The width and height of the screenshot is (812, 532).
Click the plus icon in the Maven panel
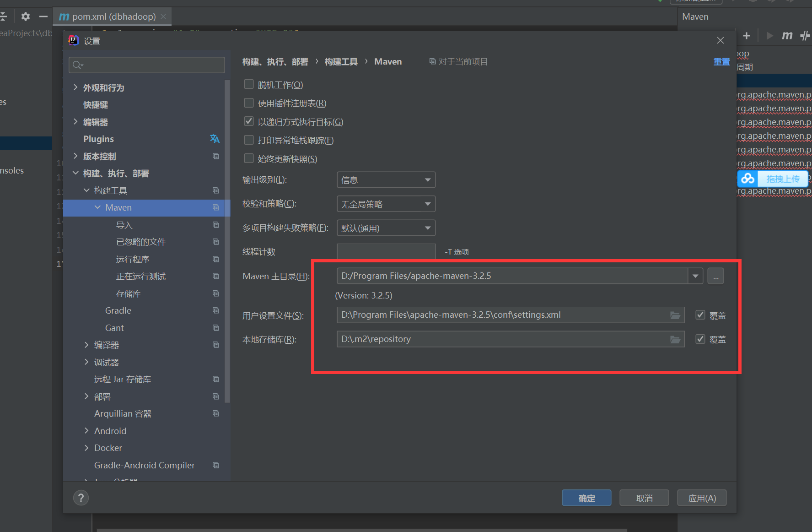[x=747, y=36]
